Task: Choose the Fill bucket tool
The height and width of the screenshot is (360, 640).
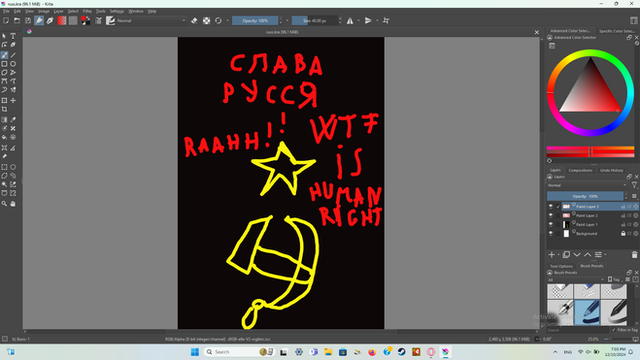Action: coord(4,138)
